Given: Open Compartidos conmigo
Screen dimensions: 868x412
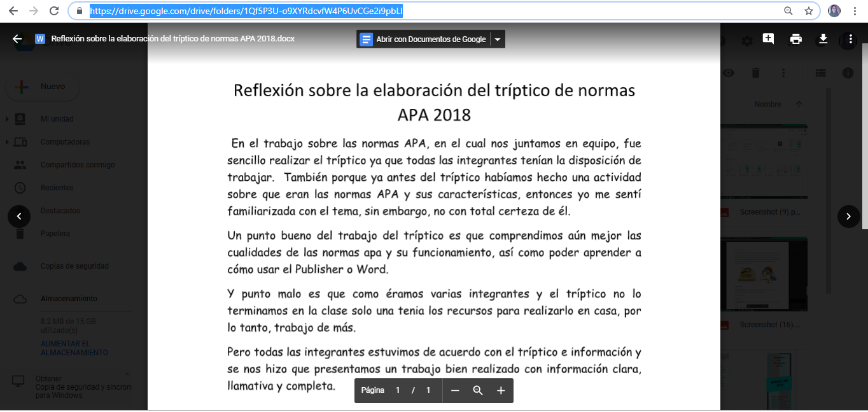Looking at the screenshot, I should (x=78, y=165).
